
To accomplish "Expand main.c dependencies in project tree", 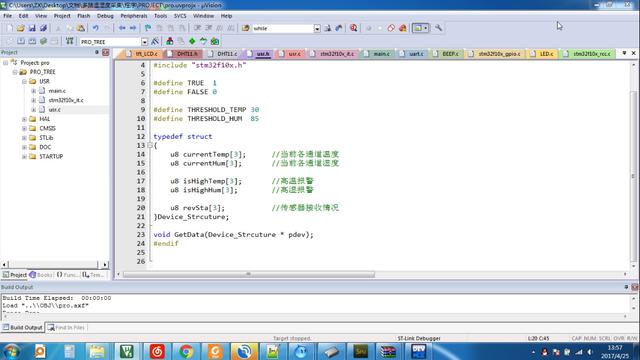I will click(33, 91).
